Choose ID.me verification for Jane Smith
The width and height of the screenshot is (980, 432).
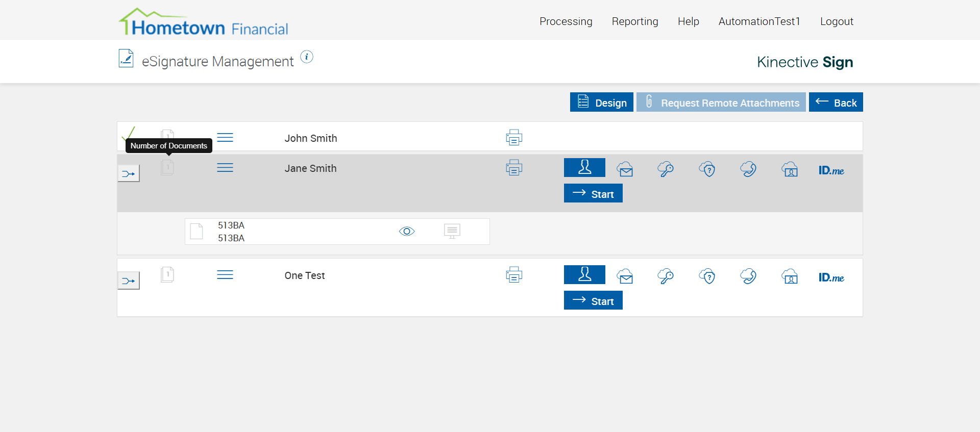click(x=831, y=170)
